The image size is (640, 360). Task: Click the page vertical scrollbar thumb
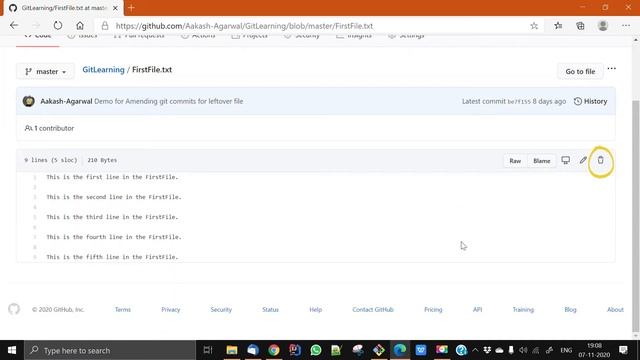click(636, 216)
